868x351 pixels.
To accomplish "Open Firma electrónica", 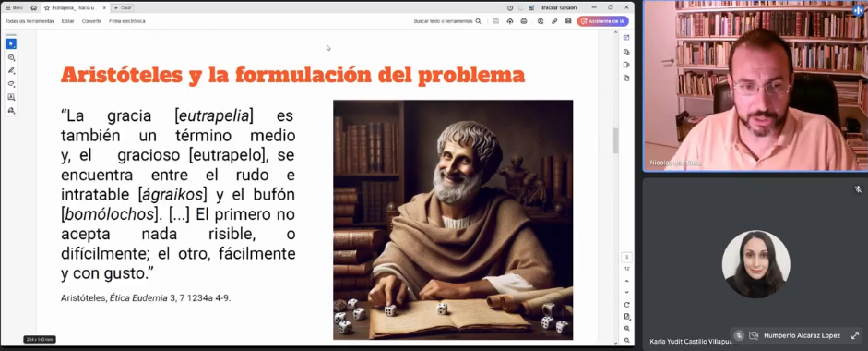I will click(x=127, y=21).
